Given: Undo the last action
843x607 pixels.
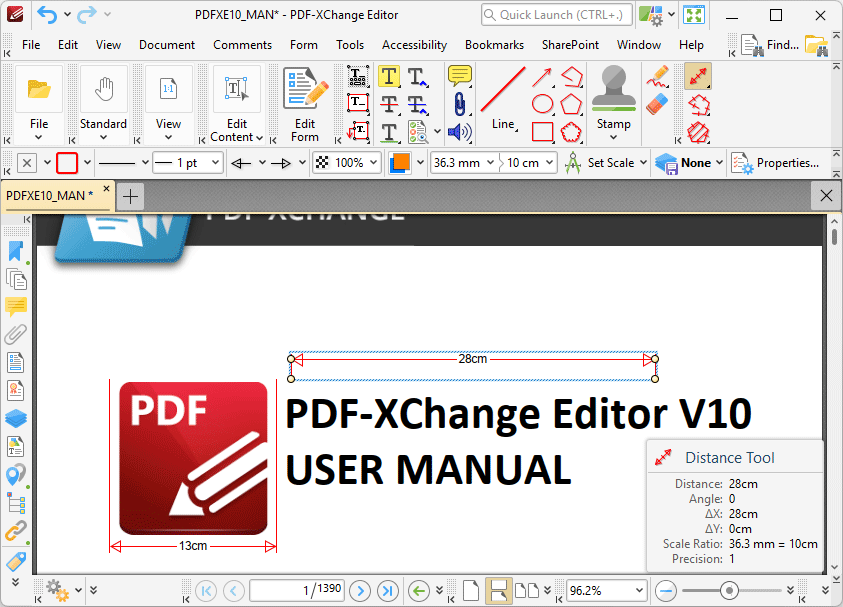Looking at the screenshot, I should (x=47, y=15).
